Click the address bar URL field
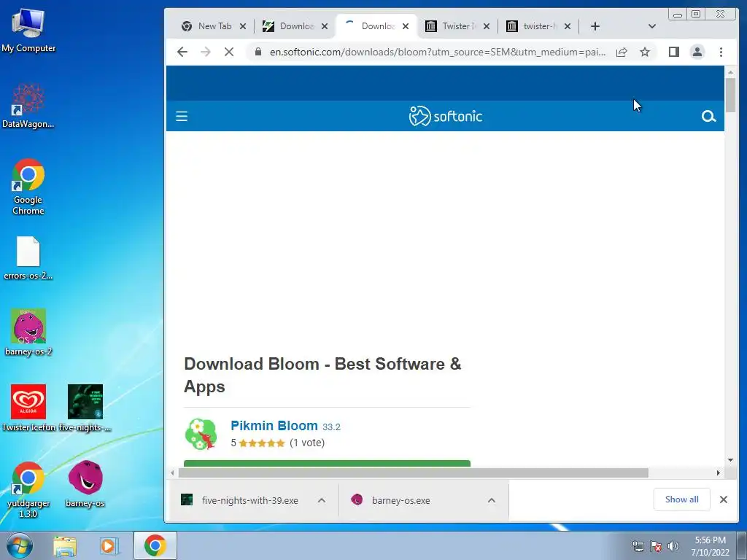 point(438,52)
